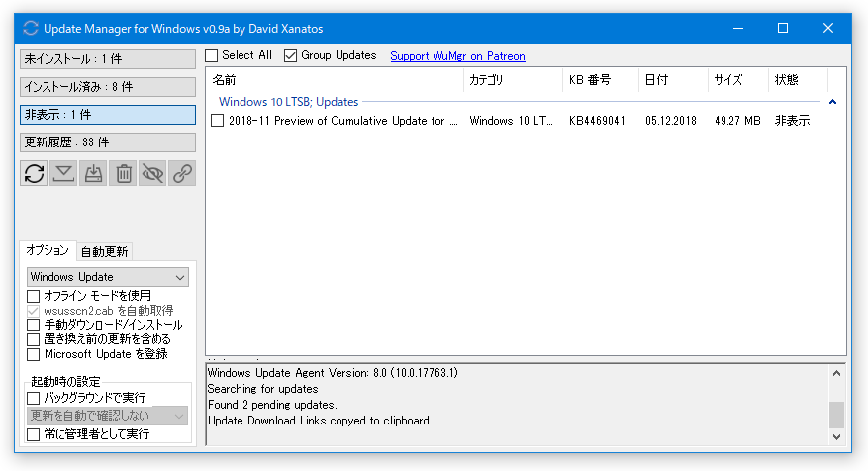Click the download updates icon
This screenshot has height=471, width=868.
[x=63, y=173]
